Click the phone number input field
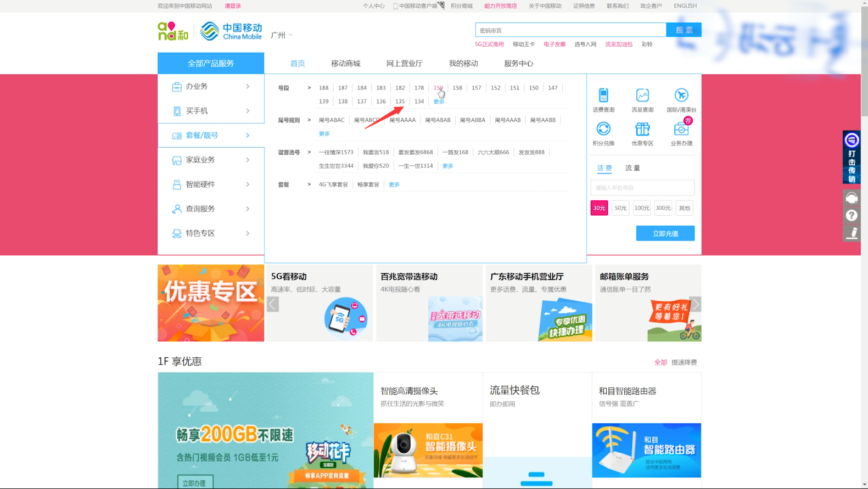Image resolution: width=868 pixels, height=489 pixels. [642, 188]
